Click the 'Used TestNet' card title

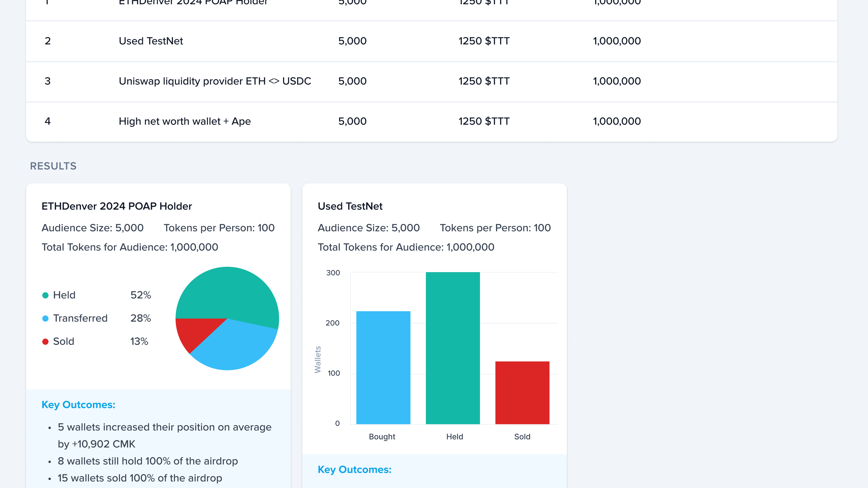pos(350,206)
